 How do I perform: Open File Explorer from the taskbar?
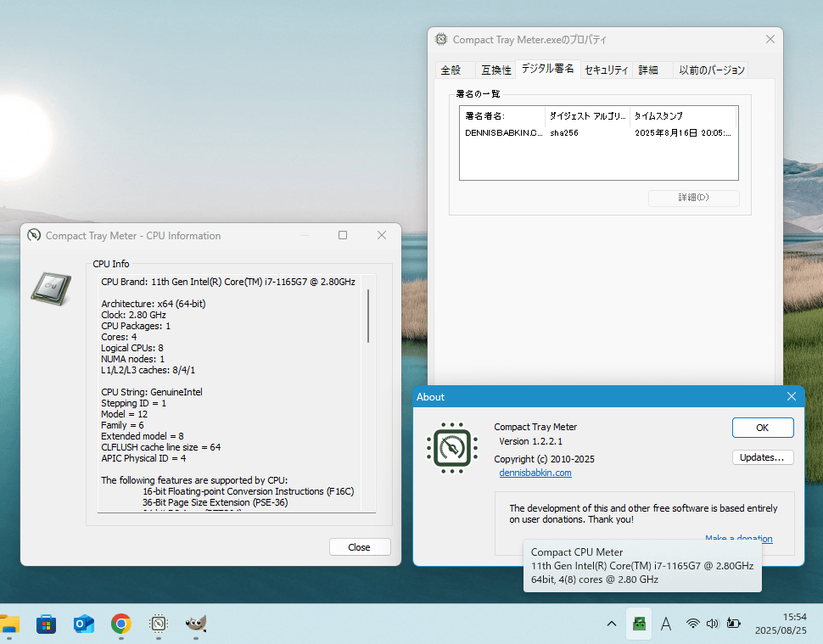coord(8,624)
